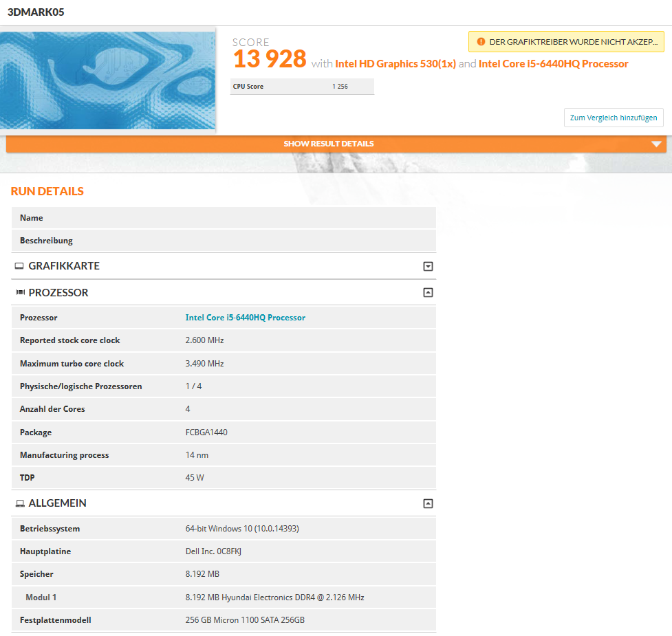Click Zum Vergleich hinzufügen button
This screenshot has height=636, width=672.
(614, 118)
